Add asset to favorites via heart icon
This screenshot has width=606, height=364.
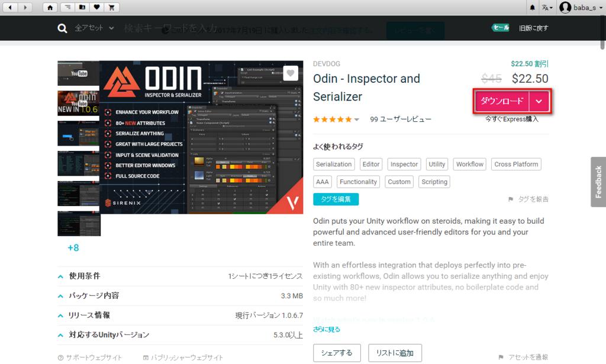pos(291,73)
